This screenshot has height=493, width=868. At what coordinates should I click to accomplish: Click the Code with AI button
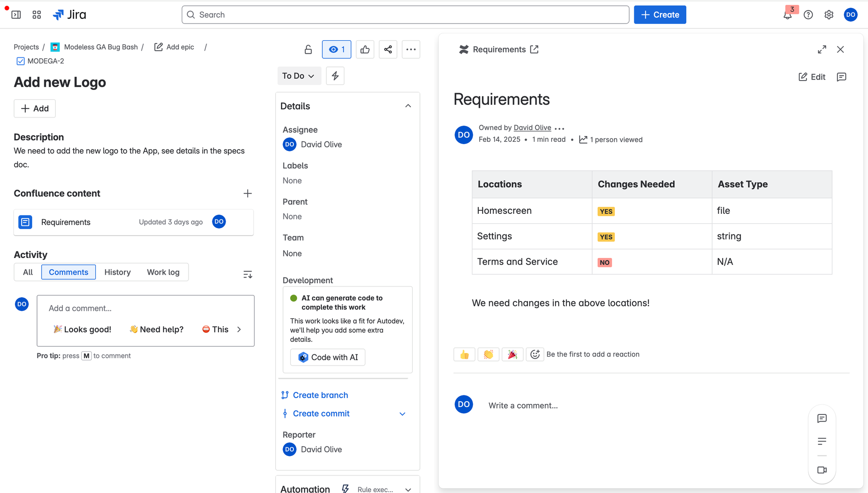[327, 357]
